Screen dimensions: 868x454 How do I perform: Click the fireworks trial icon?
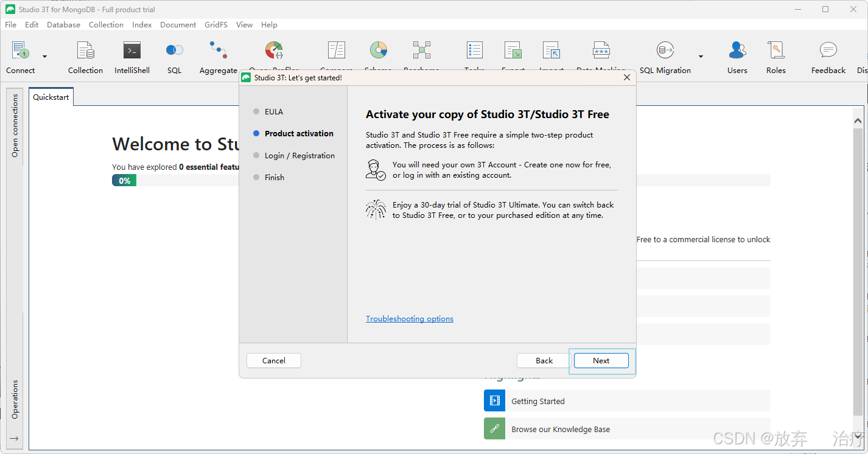pos(376,209)
